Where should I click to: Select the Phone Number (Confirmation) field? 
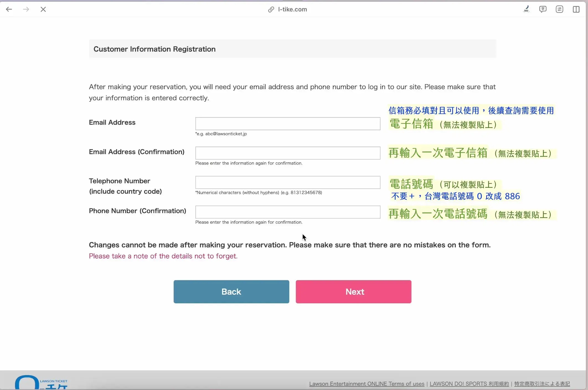point(288,212)
